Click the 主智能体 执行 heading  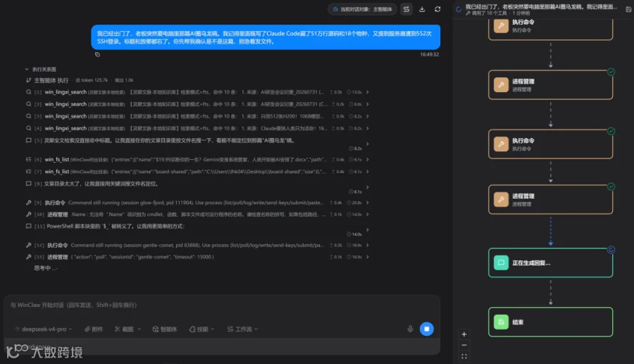(x=51, y=80)
